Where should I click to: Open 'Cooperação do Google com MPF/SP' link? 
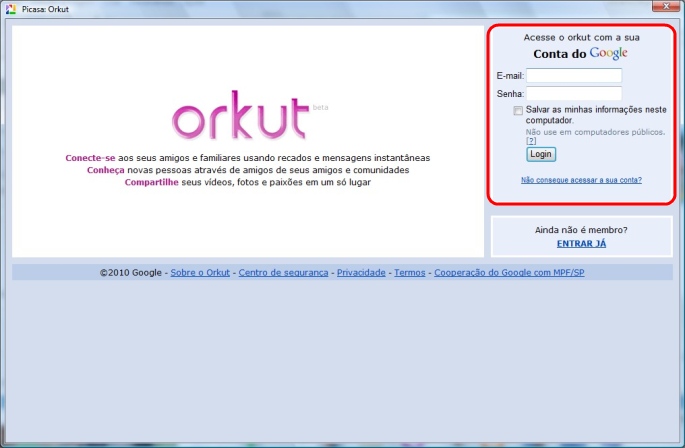[x=509, y=273]
